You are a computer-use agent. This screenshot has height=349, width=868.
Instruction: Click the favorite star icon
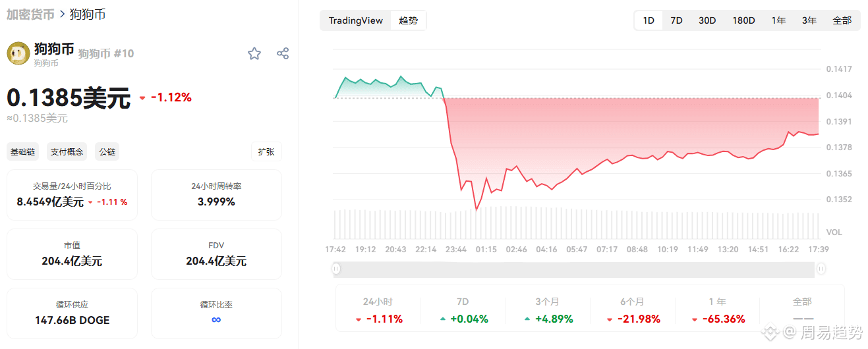[x=254, y=54]
